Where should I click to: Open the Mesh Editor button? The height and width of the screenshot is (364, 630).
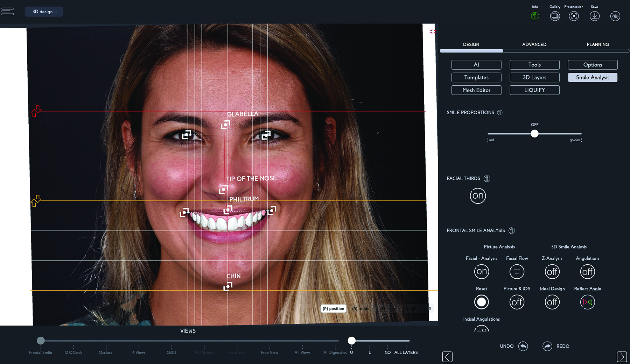click(x=476, y=90)
